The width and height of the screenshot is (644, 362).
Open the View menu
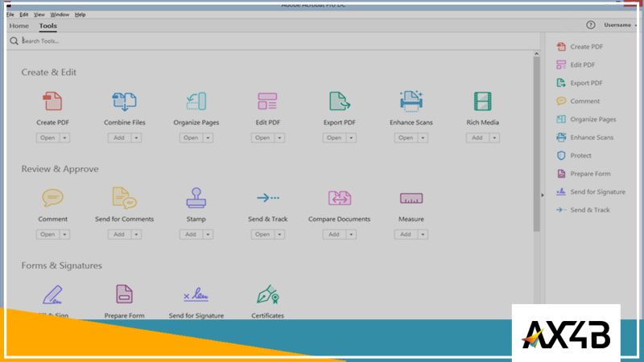point(39,14)
